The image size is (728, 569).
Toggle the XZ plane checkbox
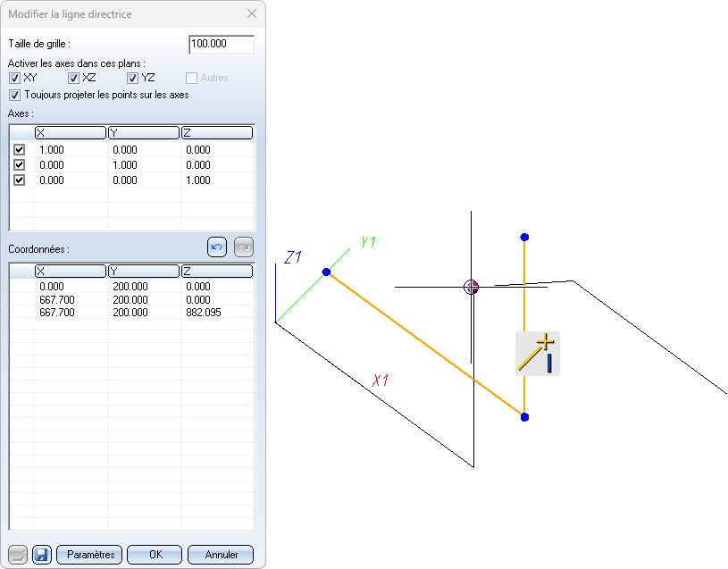73,78
